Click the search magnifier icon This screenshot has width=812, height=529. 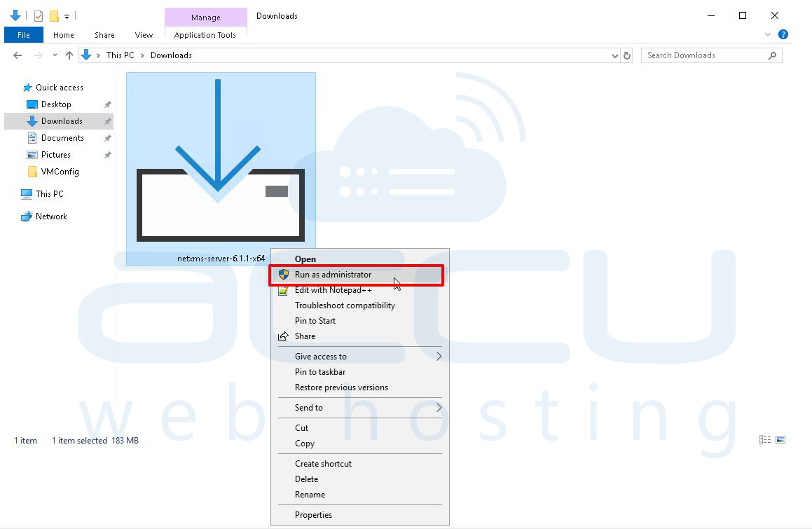pos(772,55)
